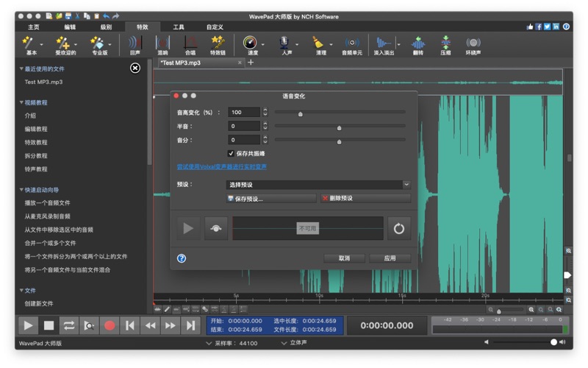Screen dimensions: 588x368
Task: Click the reset icon in preview area
Action: coord(398,228)
